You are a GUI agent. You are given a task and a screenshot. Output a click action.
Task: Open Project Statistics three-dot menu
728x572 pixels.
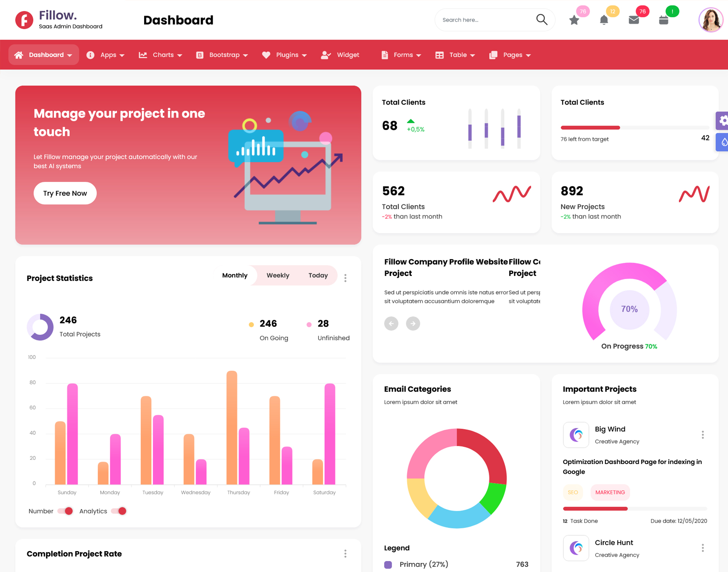tap(345, 278)
